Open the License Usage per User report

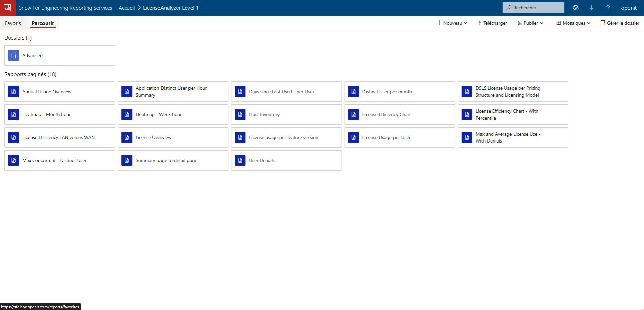(x=386, y=137)
